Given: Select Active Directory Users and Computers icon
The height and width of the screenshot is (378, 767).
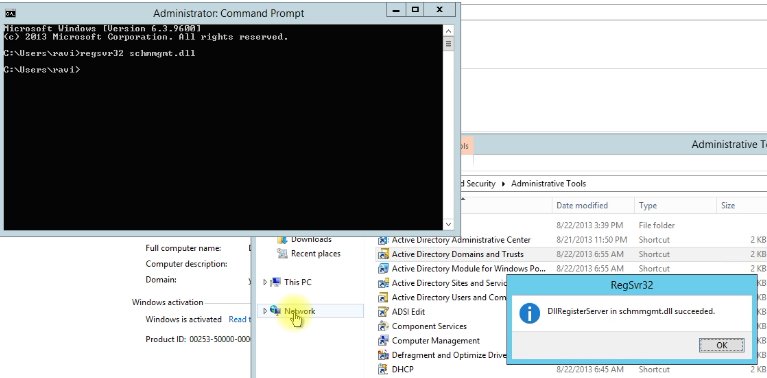Looking at the screenshot, I should point(383,297).
